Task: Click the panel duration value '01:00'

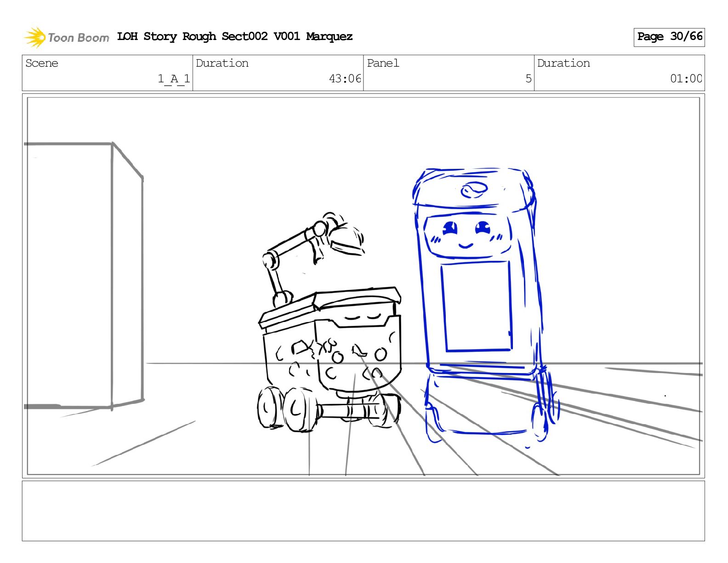Action: 686,79
